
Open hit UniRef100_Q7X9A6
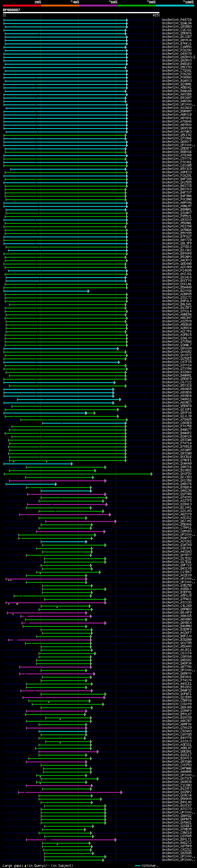[177, 139]
